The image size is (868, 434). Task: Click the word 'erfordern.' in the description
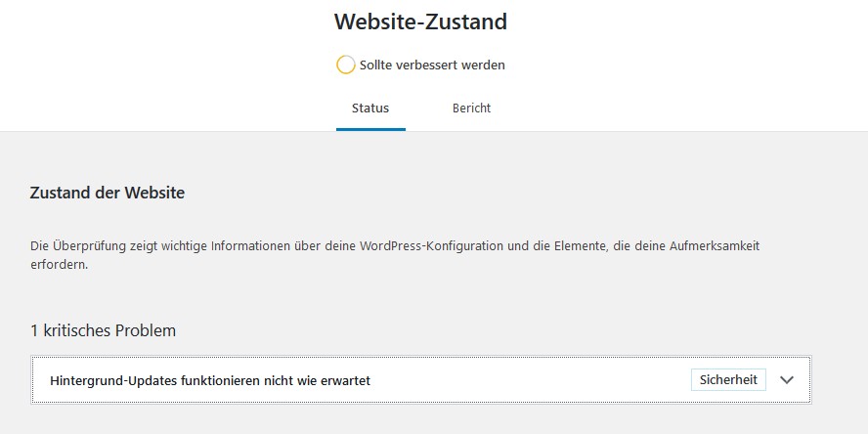click(x=59, y=264)
